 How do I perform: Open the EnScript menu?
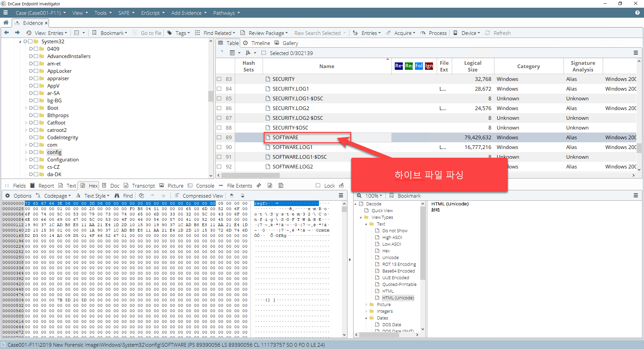click(153, 13)
